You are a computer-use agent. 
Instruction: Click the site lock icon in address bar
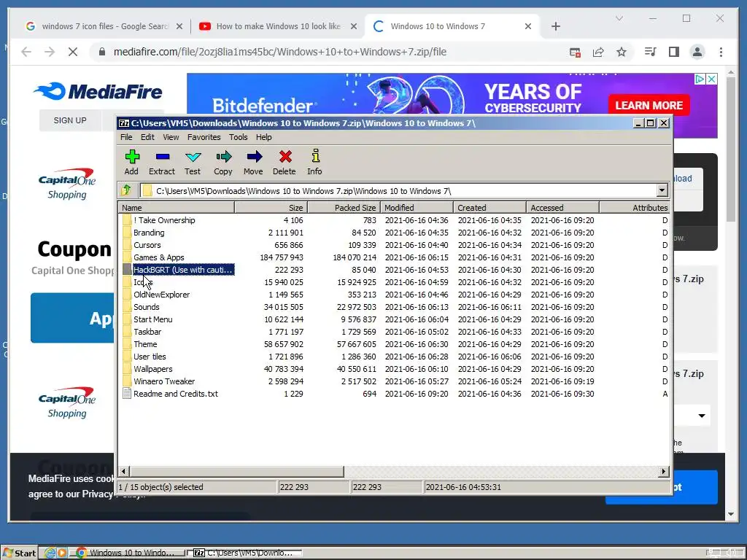pos(101,52)
